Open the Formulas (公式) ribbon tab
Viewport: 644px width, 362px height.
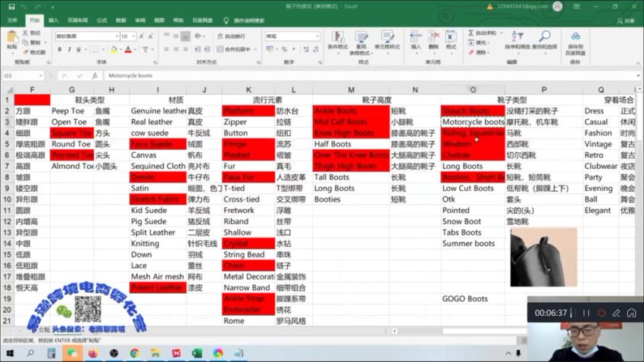coord(102,20)
